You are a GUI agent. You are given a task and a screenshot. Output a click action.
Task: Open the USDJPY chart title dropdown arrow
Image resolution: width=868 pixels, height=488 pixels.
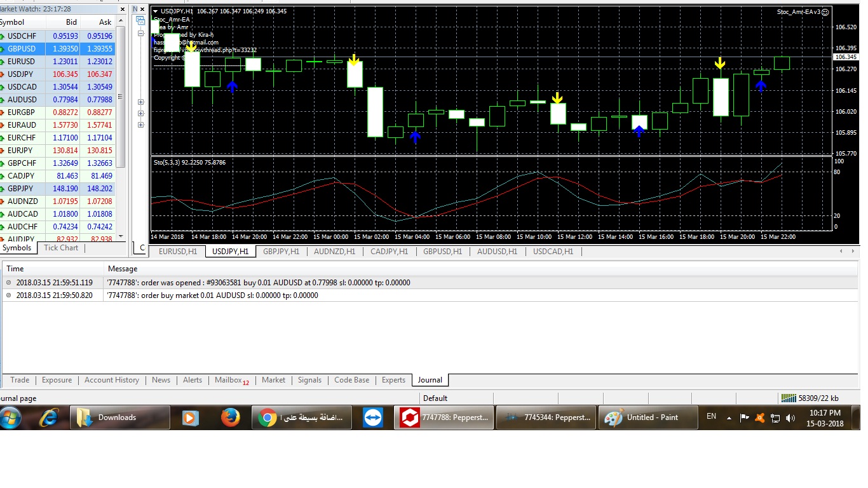pyautogui.click(x=156, y=11)
